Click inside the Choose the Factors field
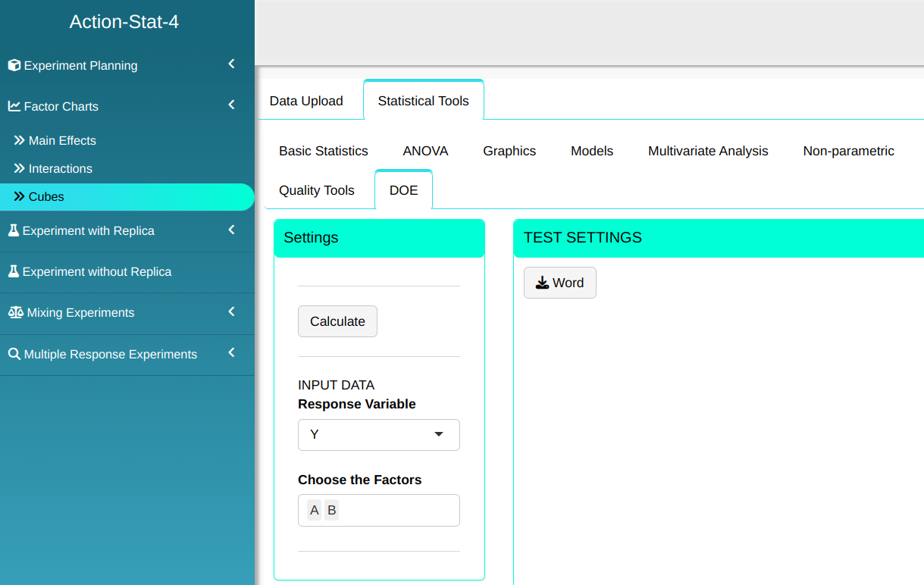This screenshot has height=585, width=924. 398,510
